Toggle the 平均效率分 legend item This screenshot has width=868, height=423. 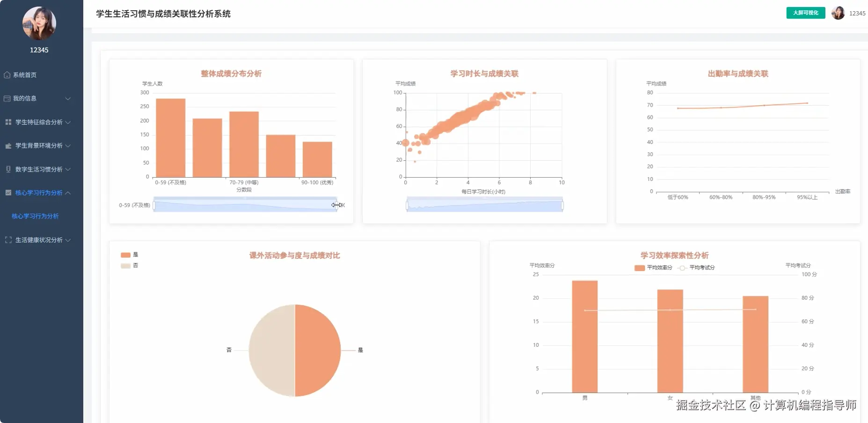click(x=653, y=268)
